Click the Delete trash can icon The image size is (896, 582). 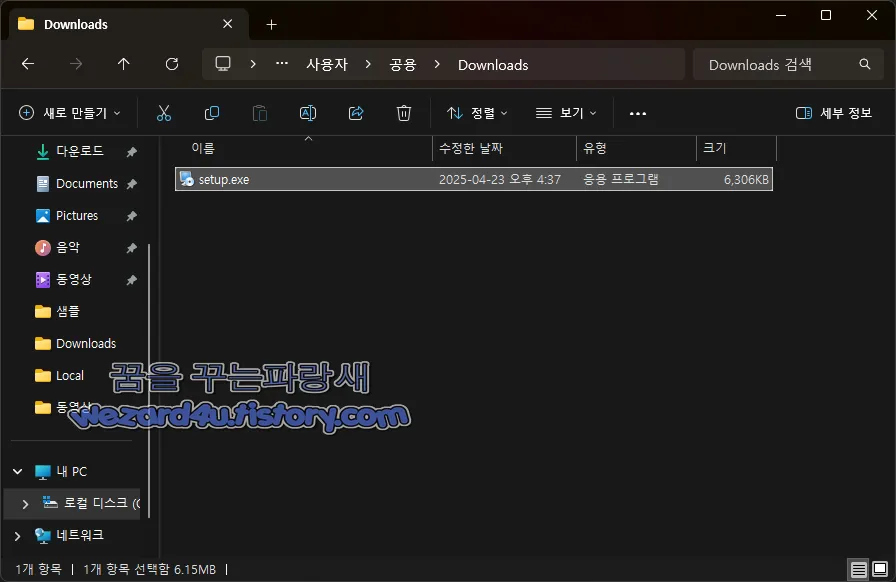(404, 113)
